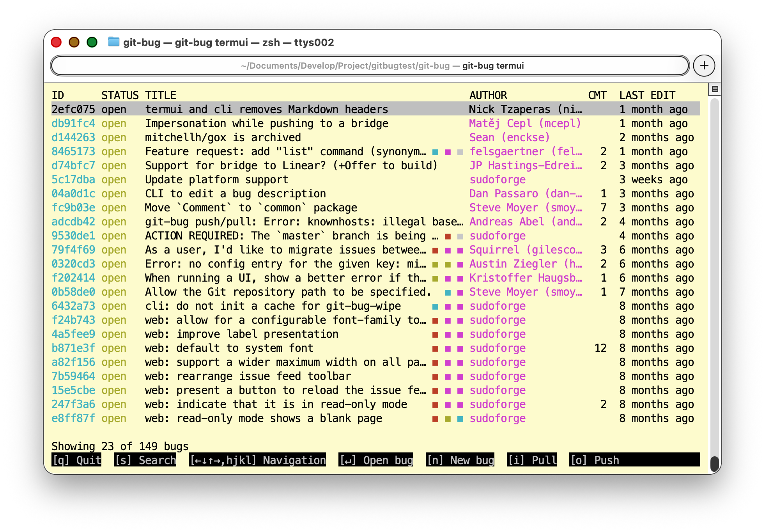Click the folder icon in title bar
This screenshot has width=765, height=532.
(113, 42)
